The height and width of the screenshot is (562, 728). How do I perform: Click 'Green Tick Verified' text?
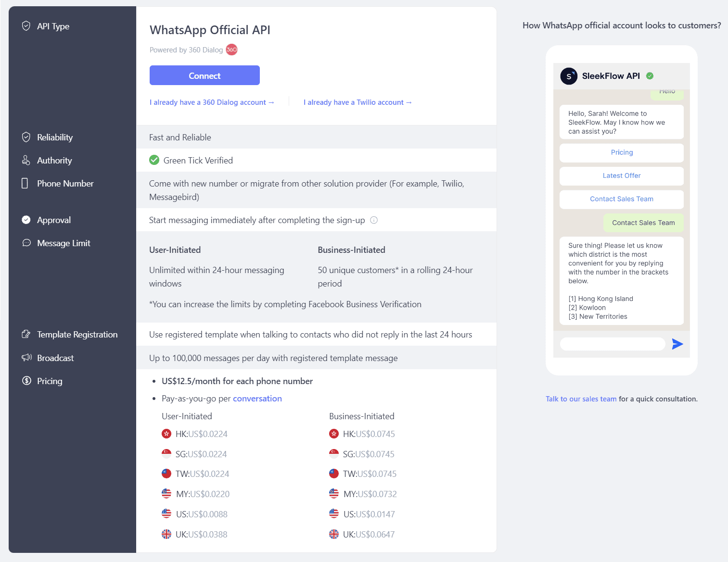[x=198, y=160]
